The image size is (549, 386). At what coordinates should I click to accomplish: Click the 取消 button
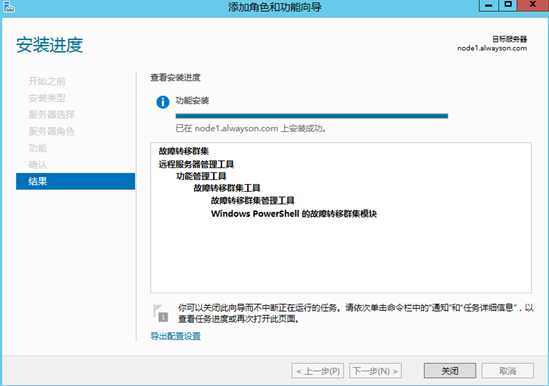pos(508,371)
